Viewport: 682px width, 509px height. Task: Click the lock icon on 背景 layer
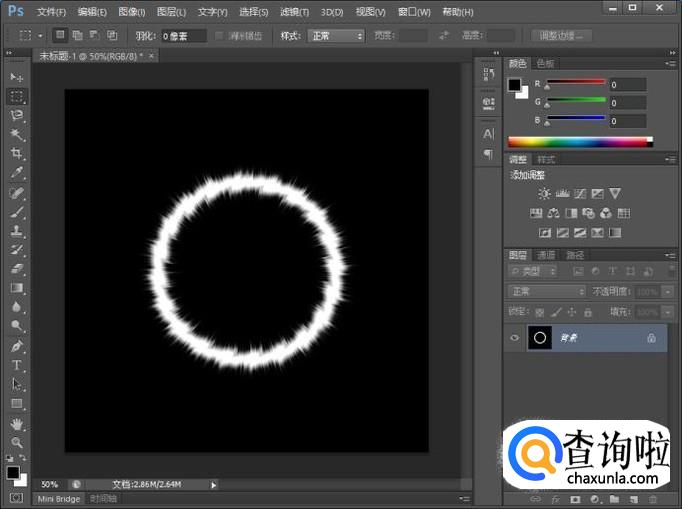click(651, 339)
